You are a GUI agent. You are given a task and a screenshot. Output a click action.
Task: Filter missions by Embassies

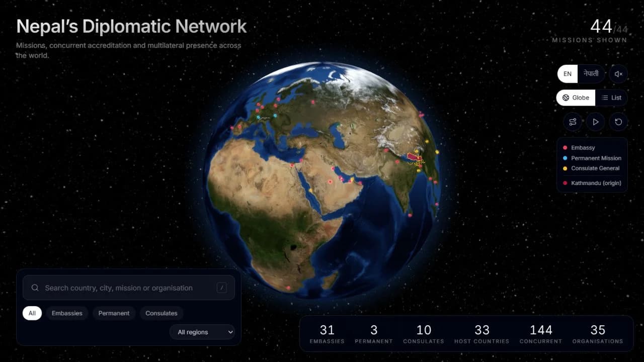pyautogui.click(x=67, y=313)
